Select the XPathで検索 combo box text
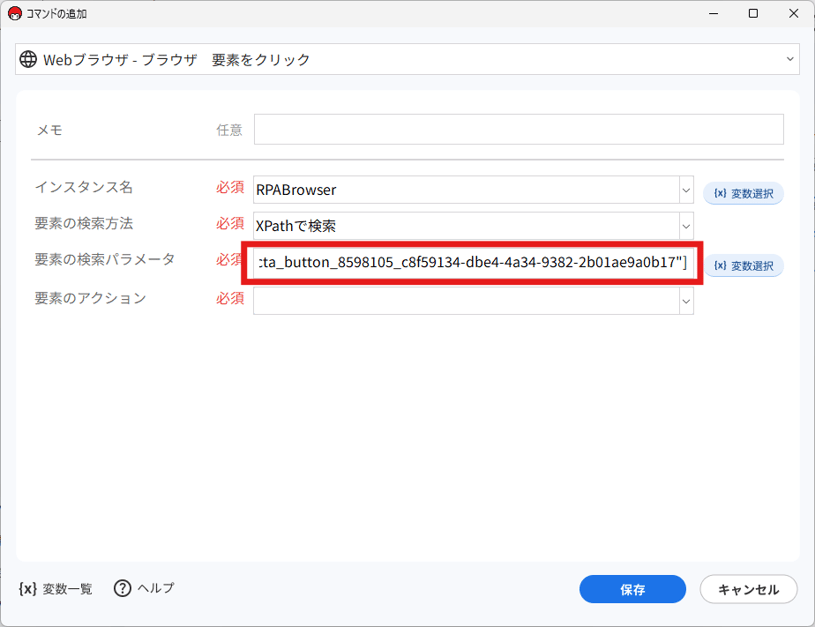815x627 pixels. tap(465, 225)
